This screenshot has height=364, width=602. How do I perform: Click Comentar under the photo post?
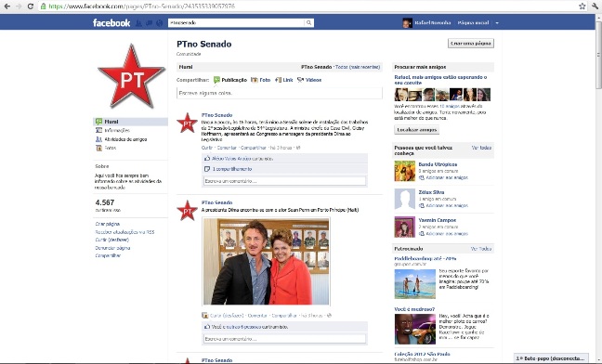click(x=257, y=316)
